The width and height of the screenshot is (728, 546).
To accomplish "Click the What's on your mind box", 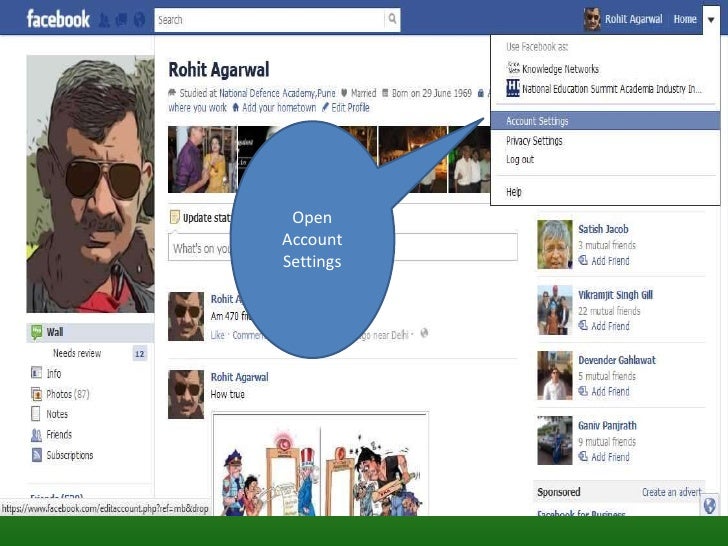I will 343,247.
